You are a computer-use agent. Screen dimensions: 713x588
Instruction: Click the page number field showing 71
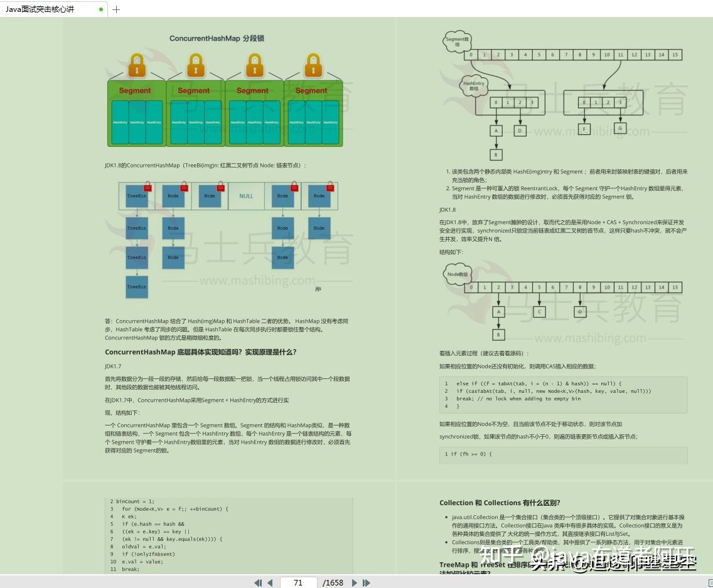pyautogui.click(x=298, y=582)
